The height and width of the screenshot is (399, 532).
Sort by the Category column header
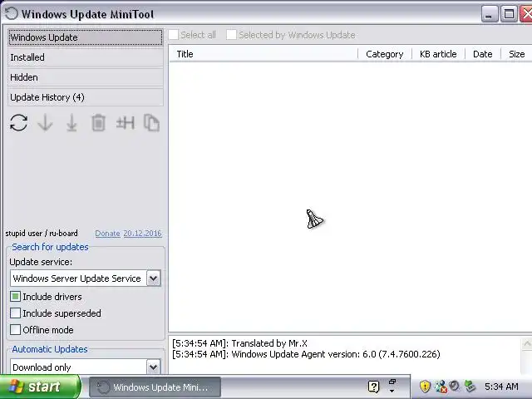tap(385, 54)
